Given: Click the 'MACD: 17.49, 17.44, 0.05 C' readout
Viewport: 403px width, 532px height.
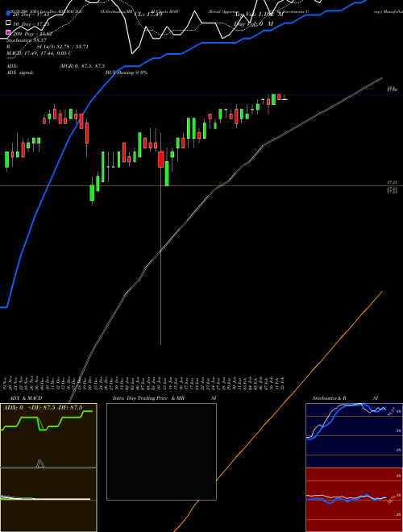Looking at the screenshot, I should point(39,53).
